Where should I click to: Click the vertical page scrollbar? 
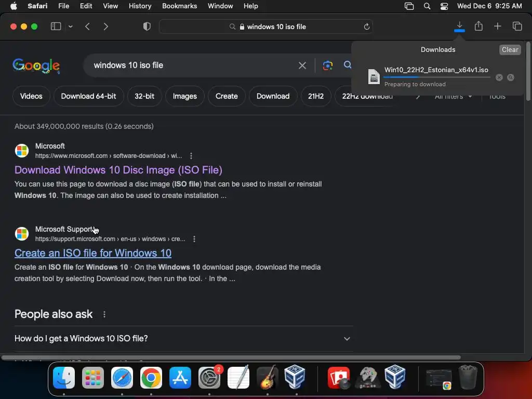tap(528, 71)
